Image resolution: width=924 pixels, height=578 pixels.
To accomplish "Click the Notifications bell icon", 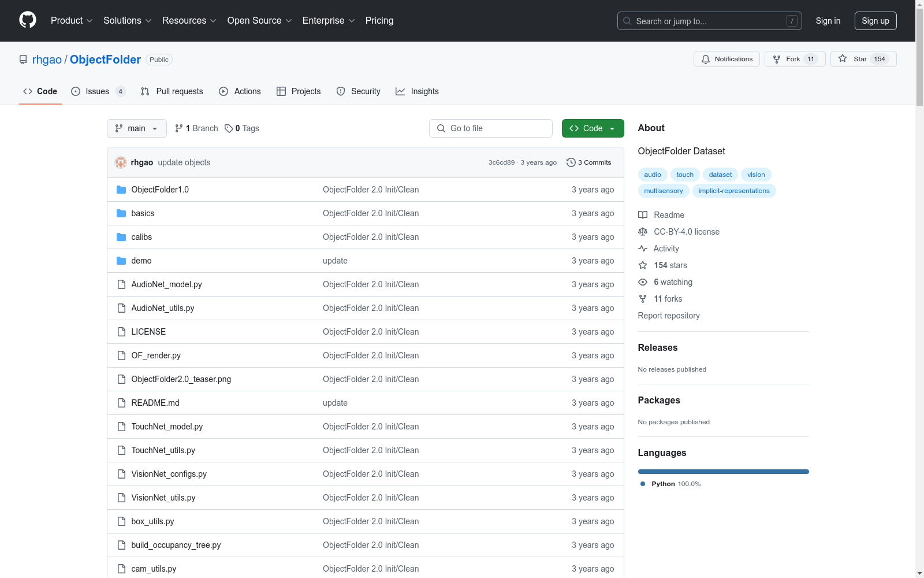I will [706, 59].
